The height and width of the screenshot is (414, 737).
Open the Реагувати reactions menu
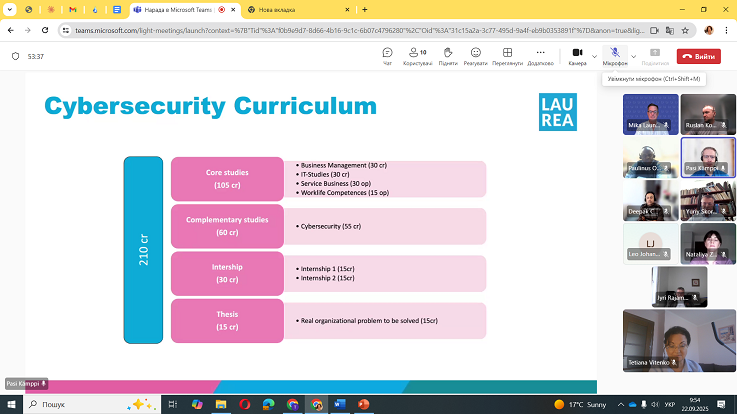[x=476, y=56]
